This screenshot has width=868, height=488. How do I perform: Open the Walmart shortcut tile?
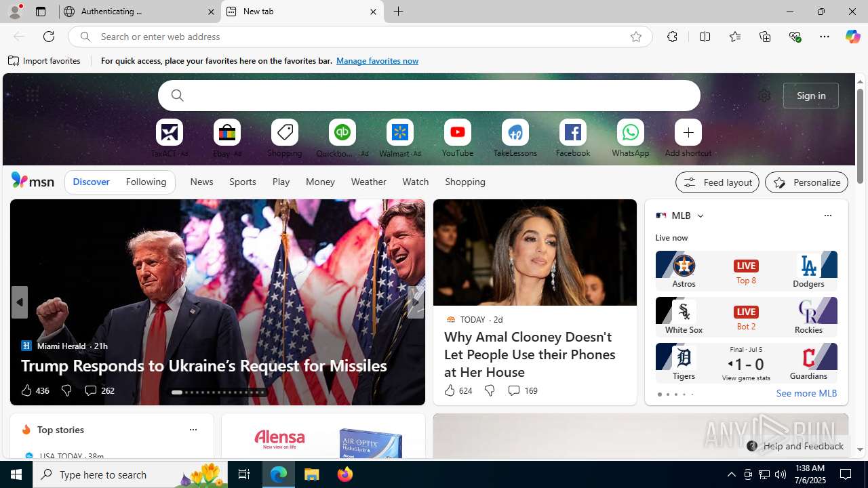[x=400, y=133]
